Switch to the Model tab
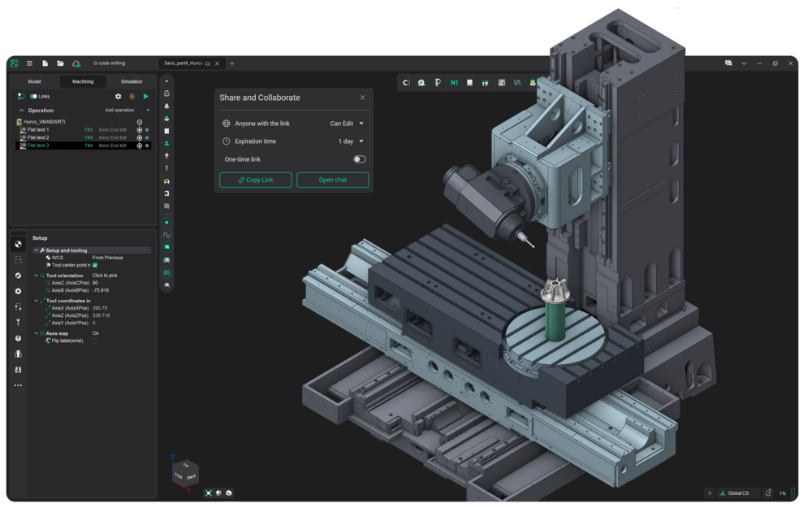 pyautogui.click(x=34, y=81)
